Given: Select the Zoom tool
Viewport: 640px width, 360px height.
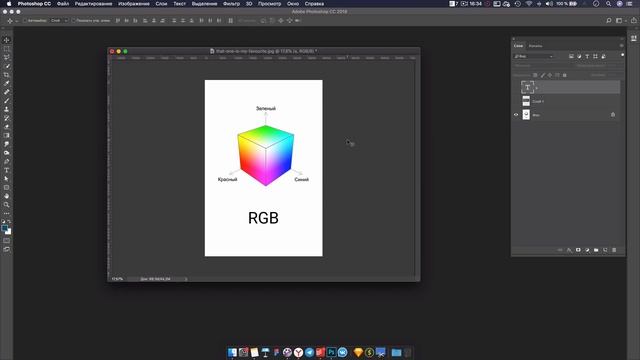Looking at the screenshot, I should [7, 204].
